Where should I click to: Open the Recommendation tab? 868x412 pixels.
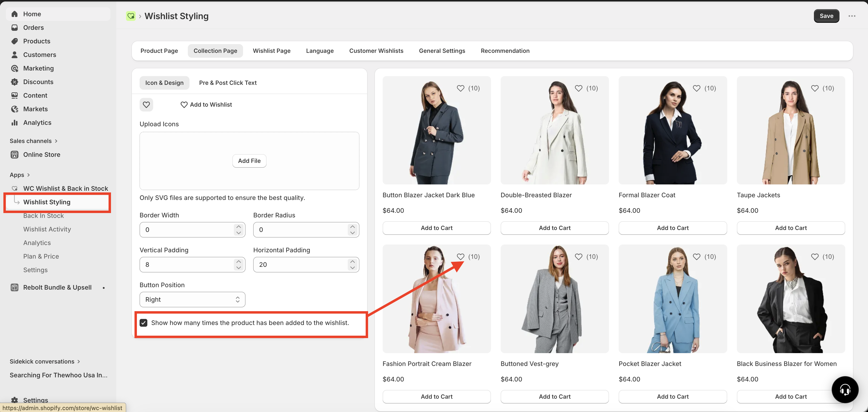click(505, 51)
